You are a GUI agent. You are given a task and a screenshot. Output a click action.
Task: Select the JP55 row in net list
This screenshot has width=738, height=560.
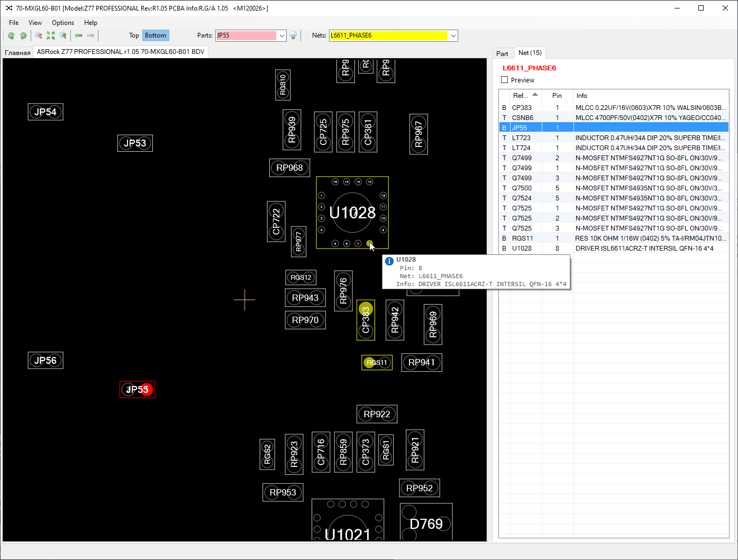(614, 127)
